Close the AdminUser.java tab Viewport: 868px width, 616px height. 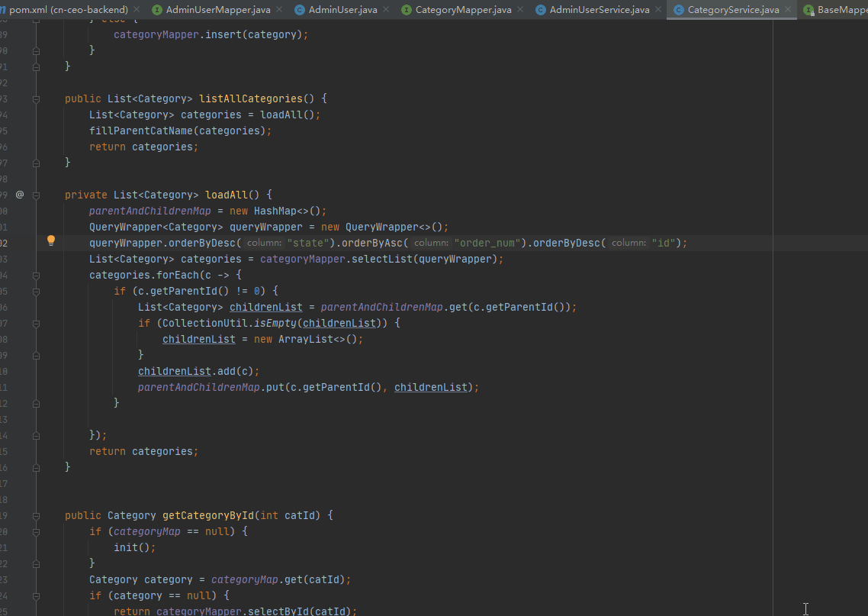click(386, 9)
